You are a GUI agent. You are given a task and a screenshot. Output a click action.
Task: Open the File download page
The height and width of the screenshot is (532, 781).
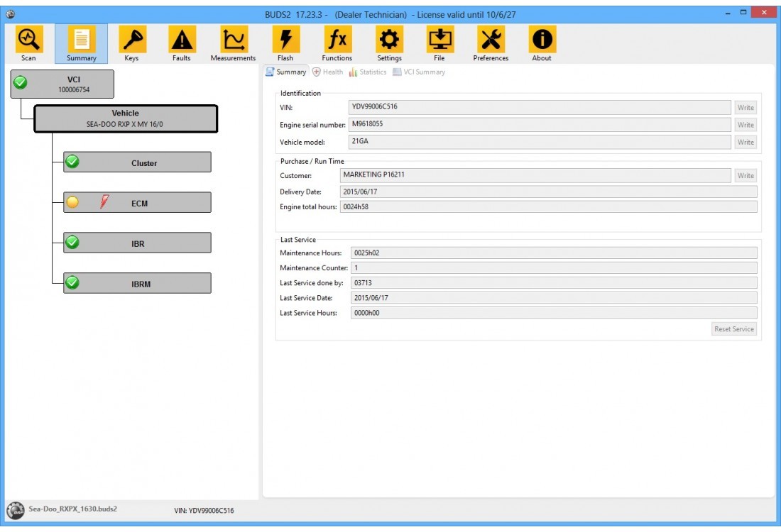(x=439, y=43)
